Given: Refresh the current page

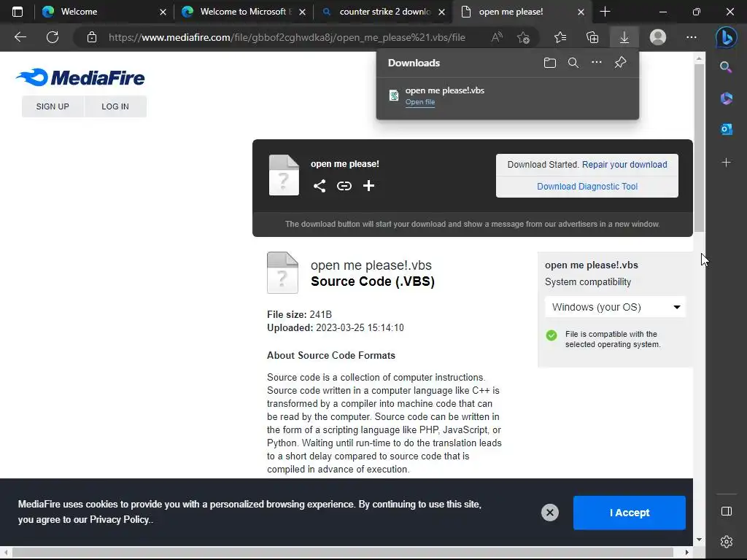Looking at the screenshot, I should coord(53,37).
